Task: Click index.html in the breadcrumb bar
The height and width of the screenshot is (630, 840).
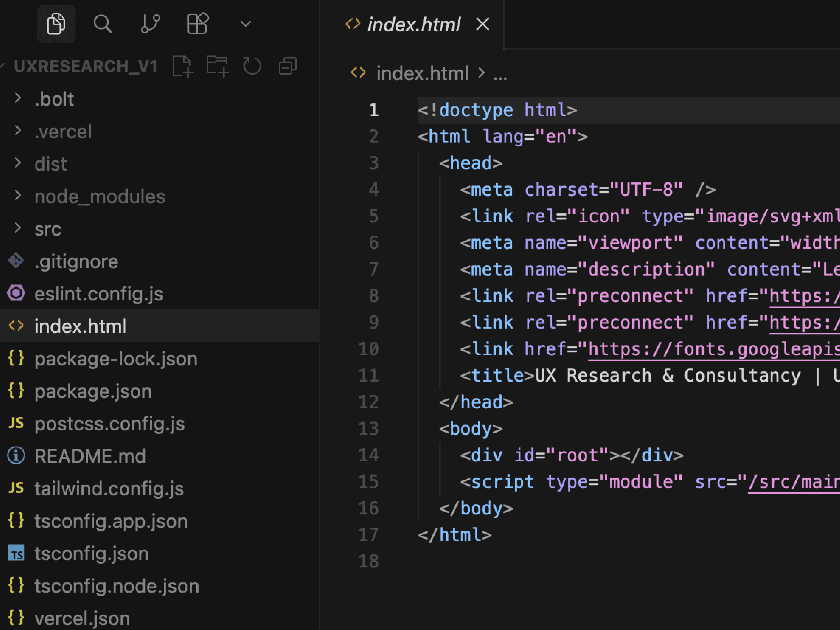Action: [x=423, y=73]
